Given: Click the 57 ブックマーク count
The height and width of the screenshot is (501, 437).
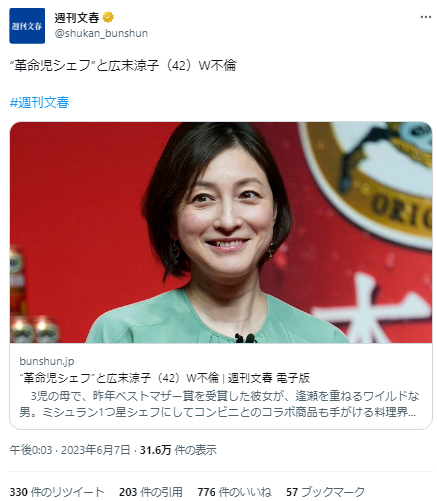Looking at the screenshot, I should pyautogui.click(x=325, y=492).
